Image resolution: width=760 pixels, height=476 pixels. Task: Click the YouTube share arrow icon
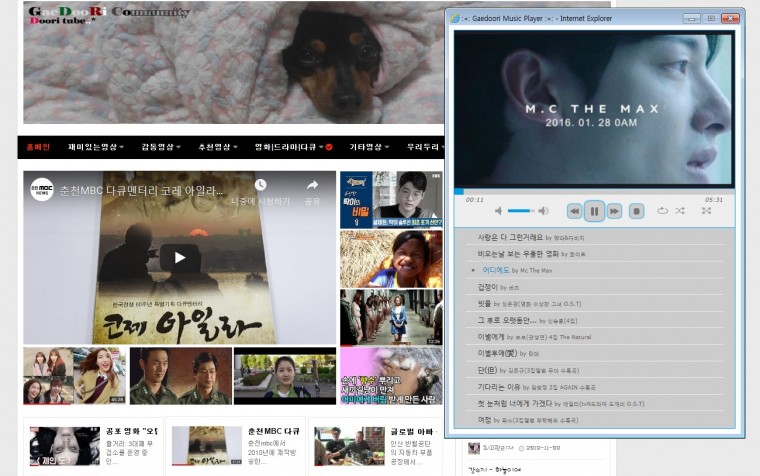click(312, 186)
